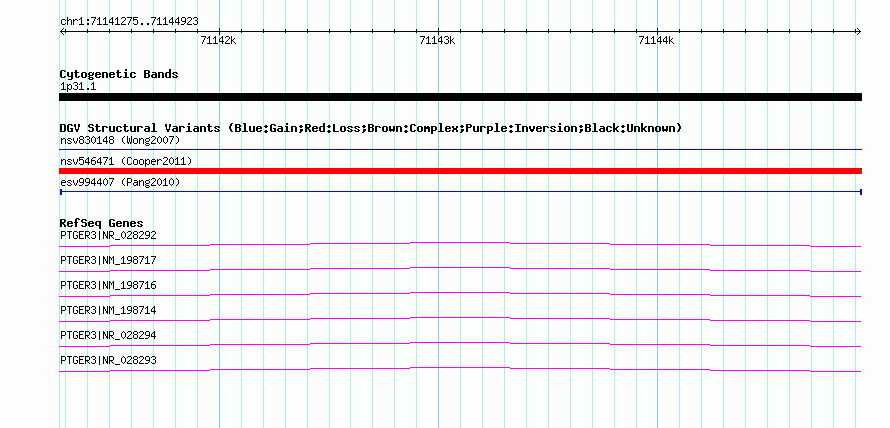Select the black 1p31.1 cytogenetic band bar

click(x=460, y=97)
